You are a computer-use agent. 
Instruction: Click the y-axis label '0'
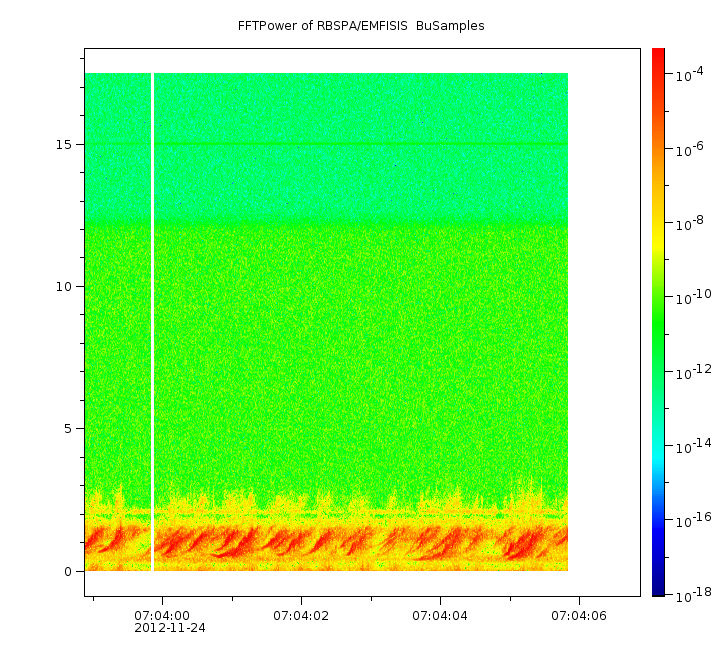click(x=68, y=572)
